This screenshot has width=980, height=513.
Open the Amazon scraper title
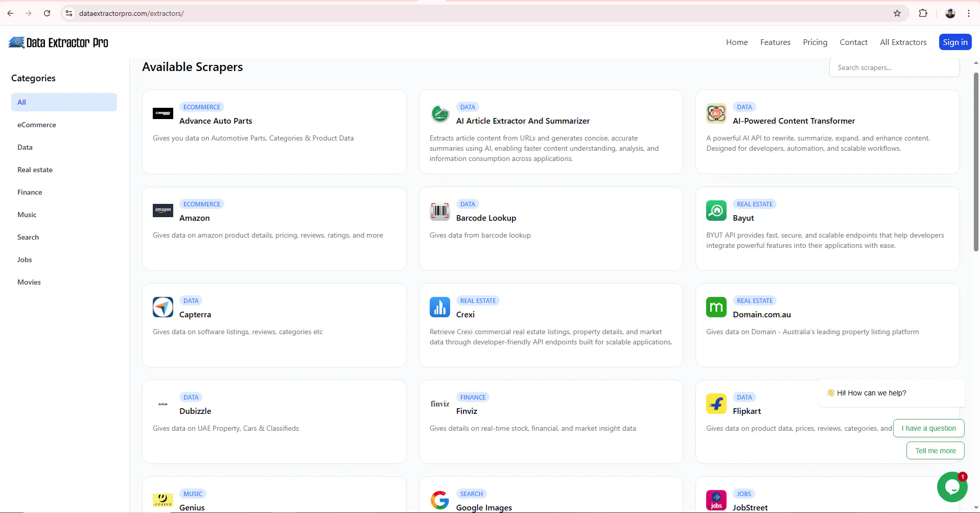(194, 218)
